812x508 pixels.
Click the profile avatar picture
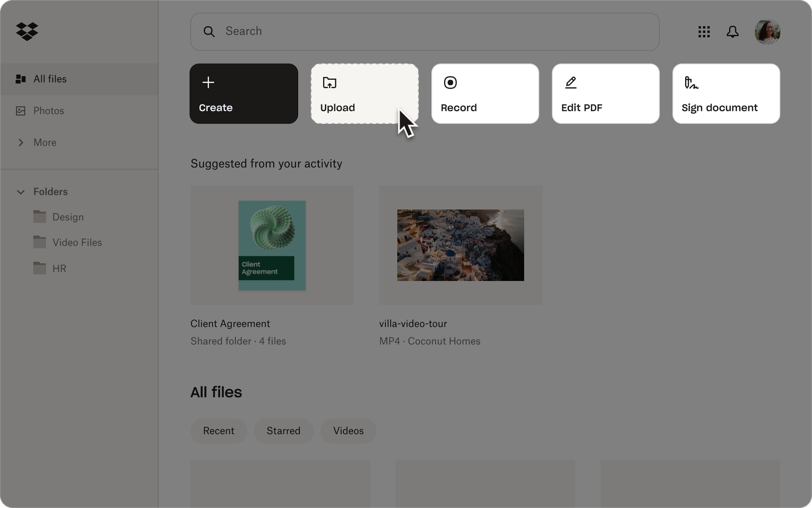[x=766, y=31]
